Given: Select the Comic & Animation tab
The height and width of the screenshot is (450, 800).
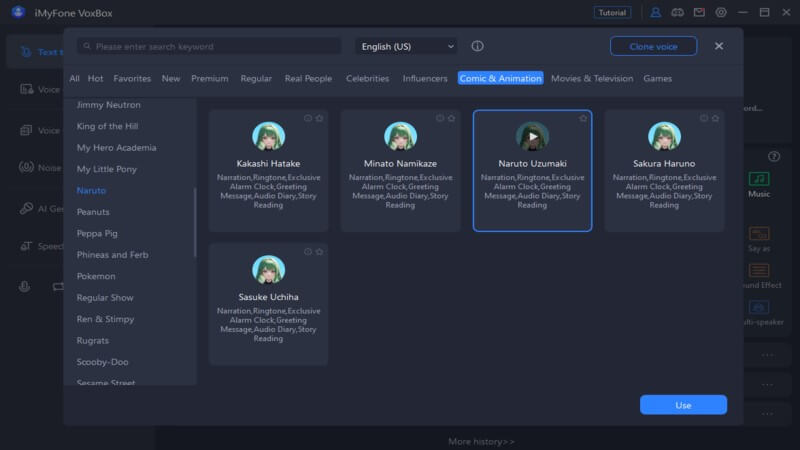Looking at the screenshot, I should tap(500, 78).
